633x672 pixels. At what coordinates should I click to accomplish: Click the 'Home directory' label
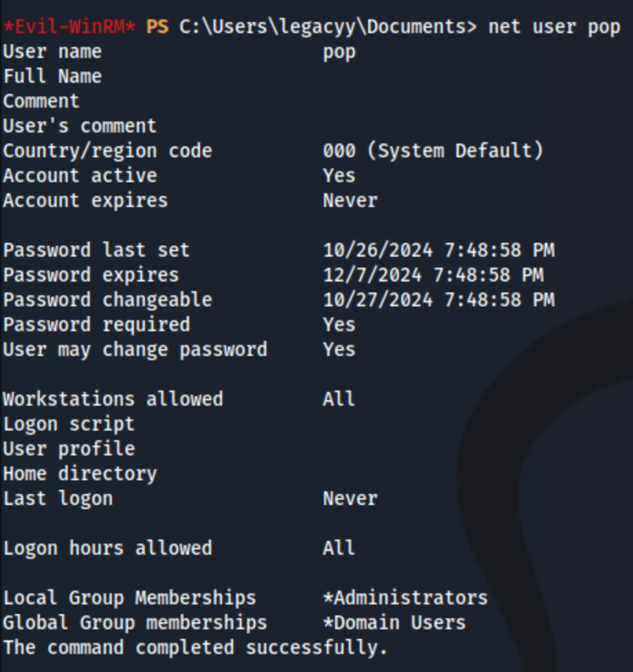pyautogui.click(x=80, y=475)
